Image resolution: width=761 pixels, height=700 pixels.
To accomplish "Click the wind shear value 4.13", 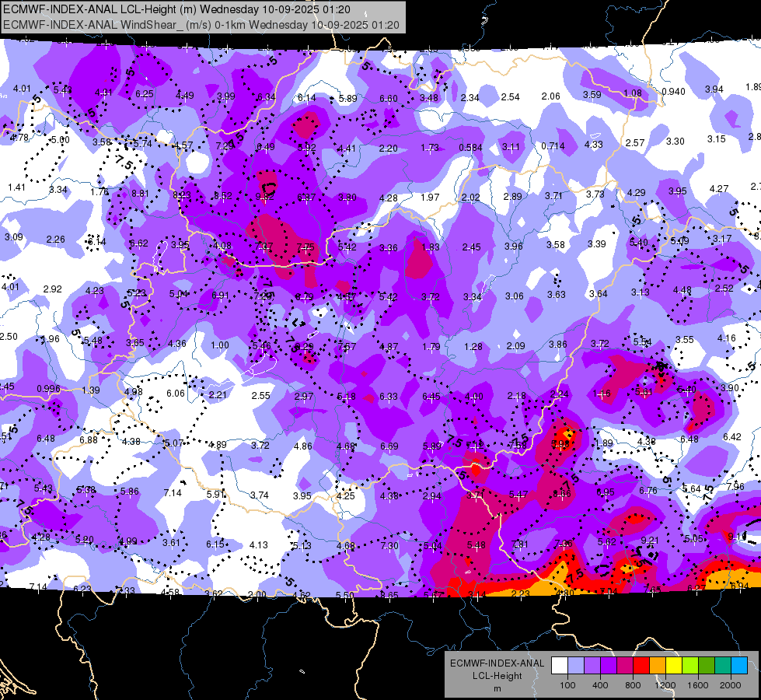I will tap(259, 545).
